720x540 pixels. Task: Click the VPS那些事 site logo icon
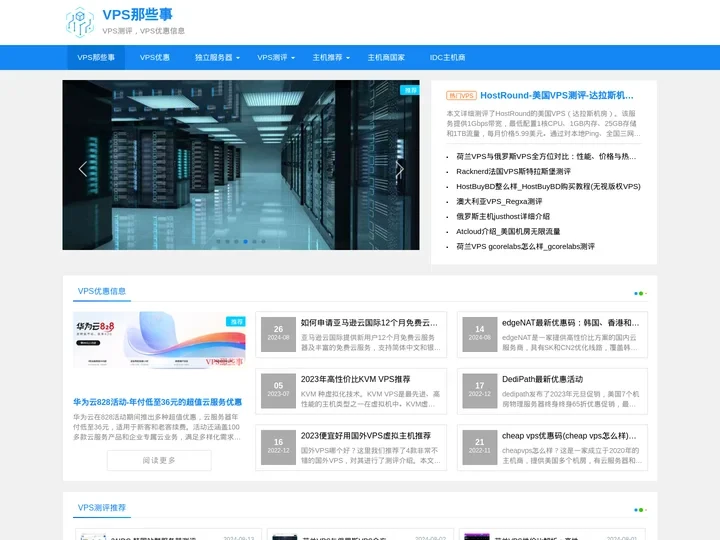80,22
